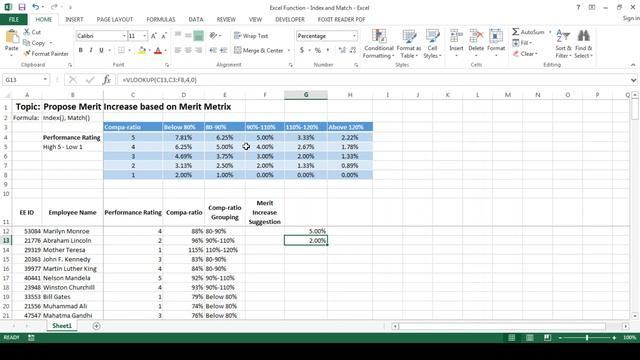Open Sort & Filter options
This screenshot has width=640, height=360.
(563, 44)
